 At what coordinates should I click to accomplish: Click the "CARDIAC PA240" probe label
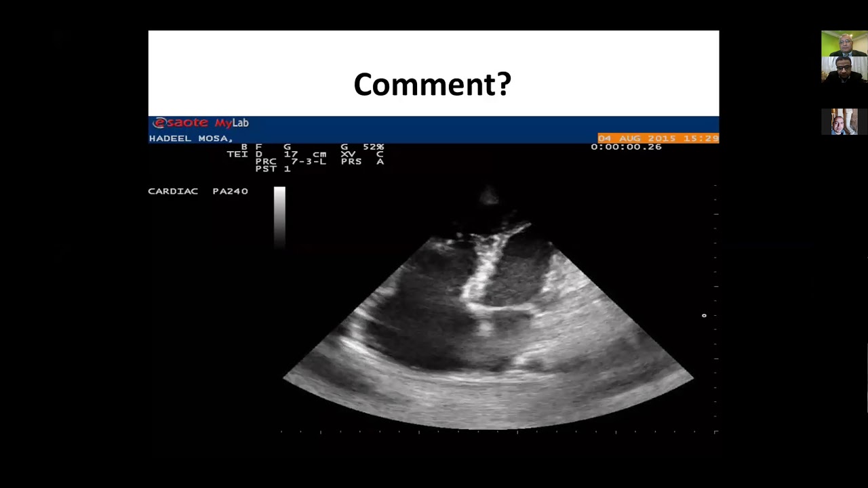[x=198, y=191]
